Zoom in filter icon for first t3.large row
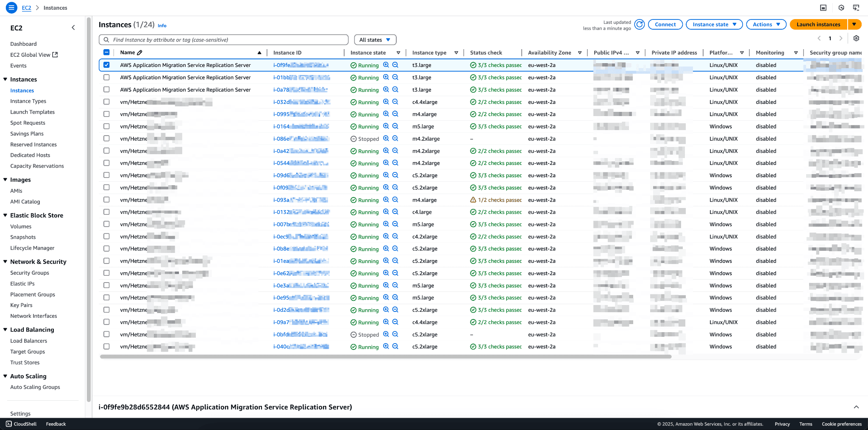Viewport: 868px width, 430px height. tap(386, 65)
